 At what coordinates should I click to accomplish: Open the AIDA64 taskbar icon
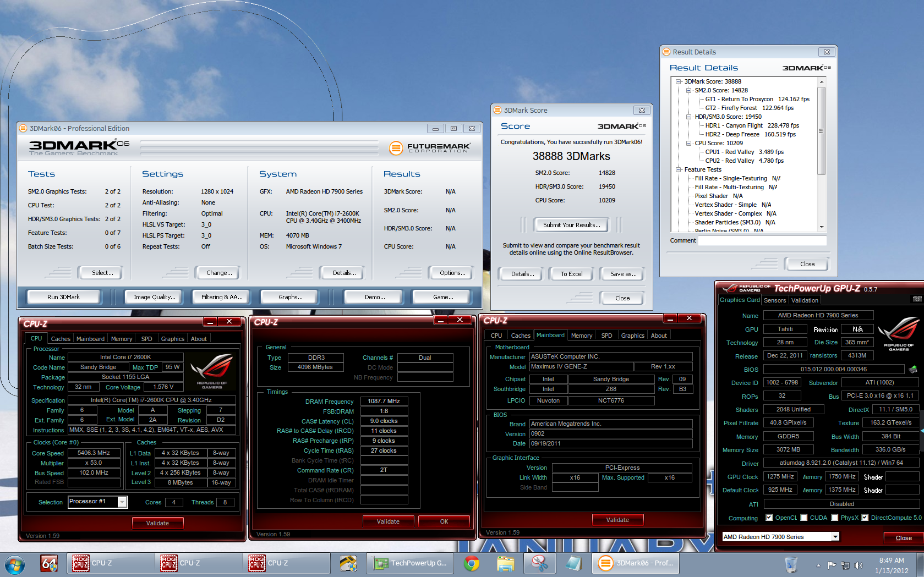pos(50,563)
